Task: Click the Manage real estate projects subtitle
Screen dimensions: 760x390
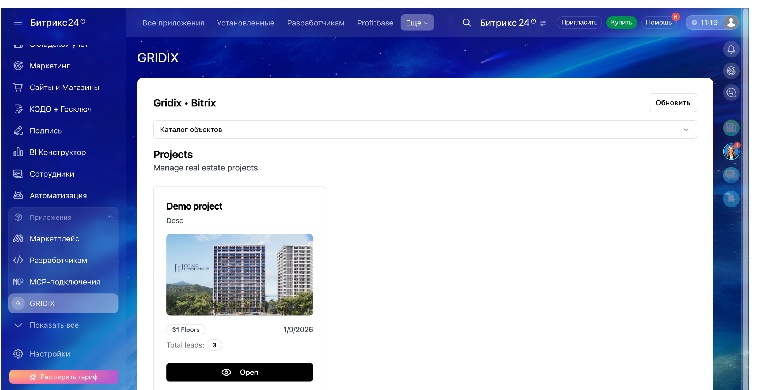Action: tap(206, 168)
